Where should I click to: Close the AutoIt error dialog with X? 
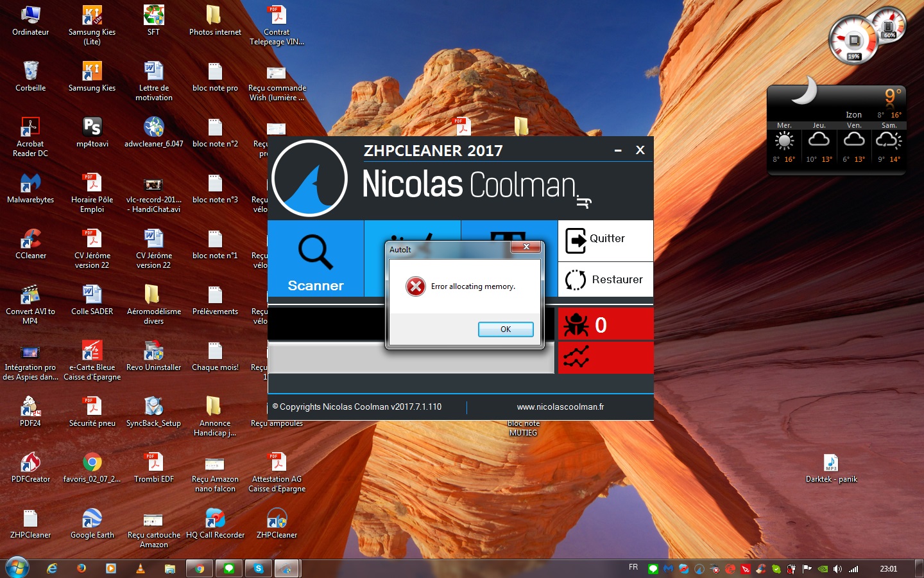(526, 247)
